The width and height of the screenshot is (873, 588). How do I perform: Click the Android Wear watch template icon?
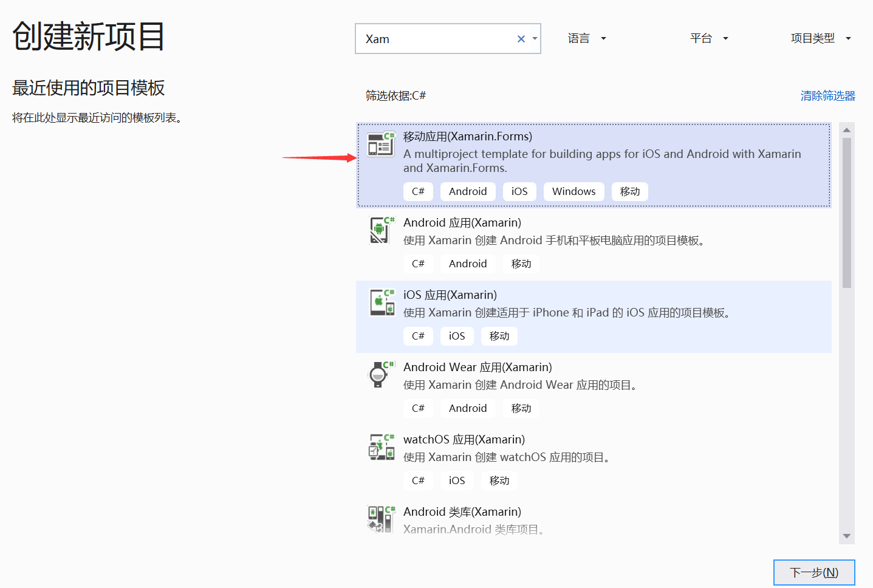tap(382, 374)
